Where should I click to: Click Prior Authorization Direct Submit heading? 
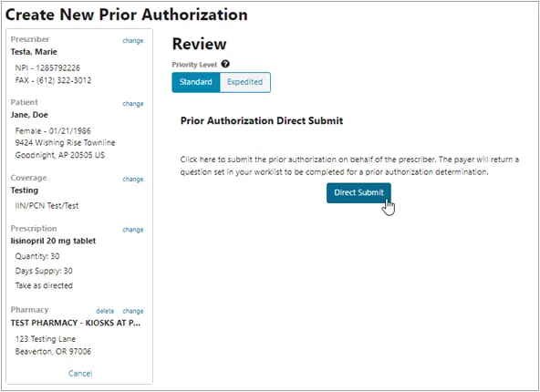[262, 121]
